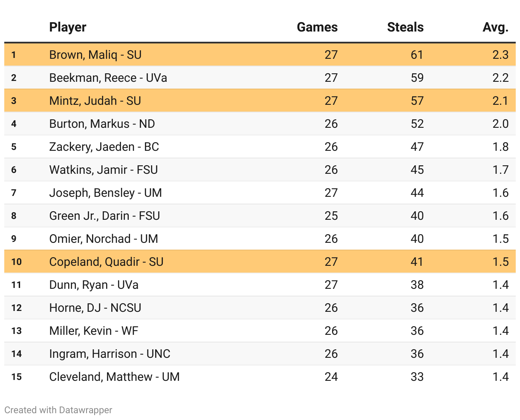Image resolution: width=520 pixels, height=420 pixels.
Task: Select Zackery, Jaeden - BC entry
Action: click(x=104, y=147)
